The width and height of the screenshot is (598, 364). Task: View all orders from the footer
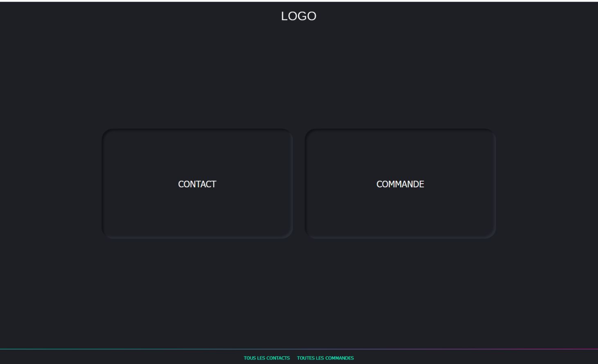(x=325, y=358)
